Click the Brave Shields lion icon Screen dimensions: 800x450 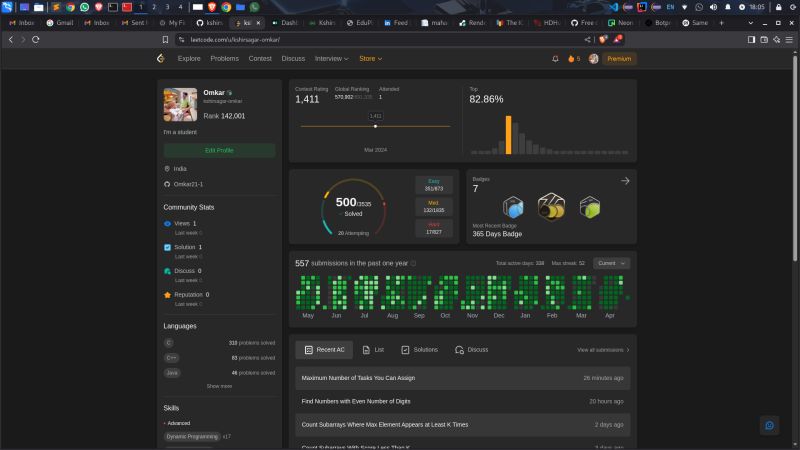(x=603, y=39)
